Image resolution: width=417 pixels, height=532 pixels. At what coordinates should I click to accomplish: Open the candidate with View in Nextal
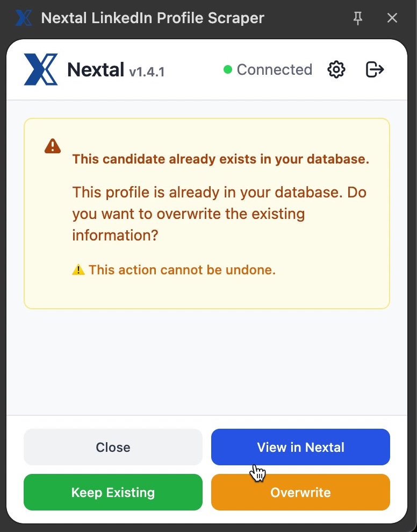(x=300, y=447)
